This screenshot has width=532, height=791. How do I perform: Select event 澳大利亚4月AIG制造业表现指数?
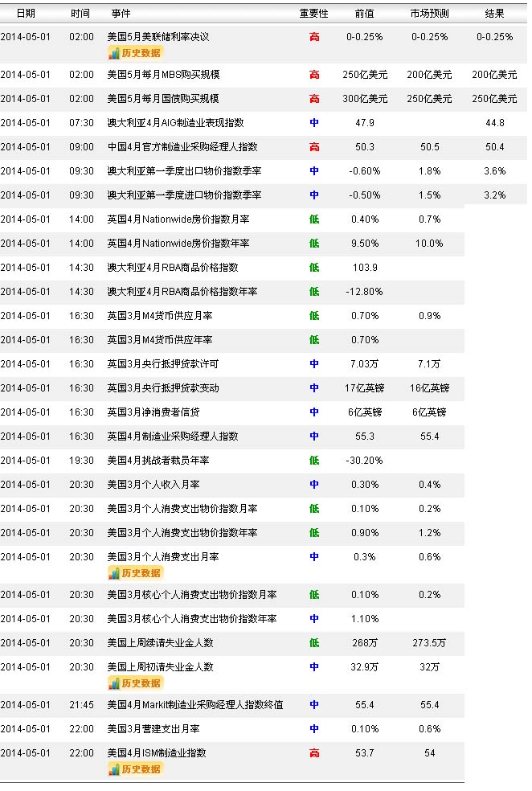pyautogui.click(x=175, y=122)
